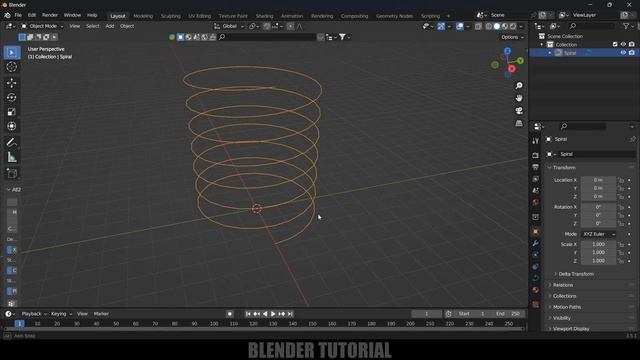Collapse the Collection tree row arrow
The width and height of the screenshot is (640, 360).
click(x=542, y=44)
